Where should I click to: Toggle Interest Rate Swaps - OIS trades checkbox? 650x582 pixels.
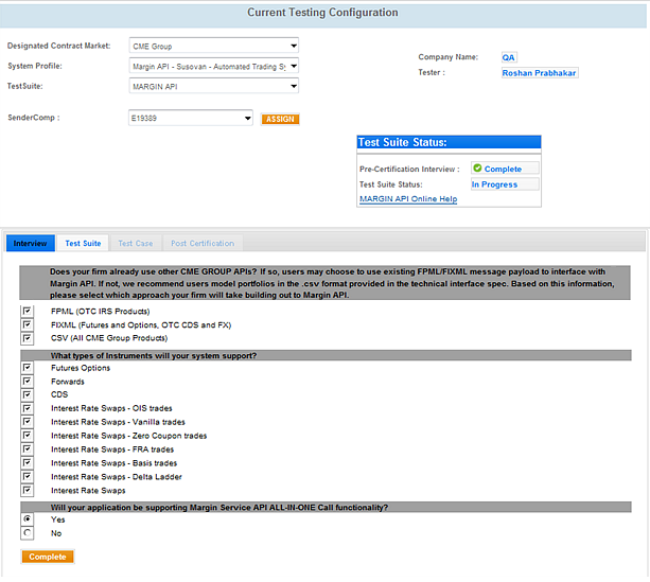point(26,408)
